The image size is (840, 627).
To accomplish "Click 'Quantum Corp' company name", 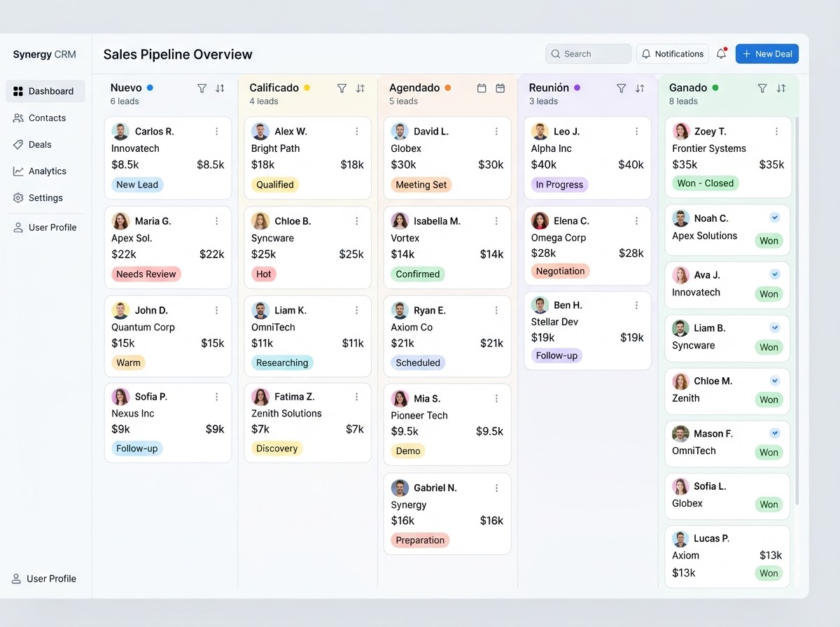I will [143, 327].
